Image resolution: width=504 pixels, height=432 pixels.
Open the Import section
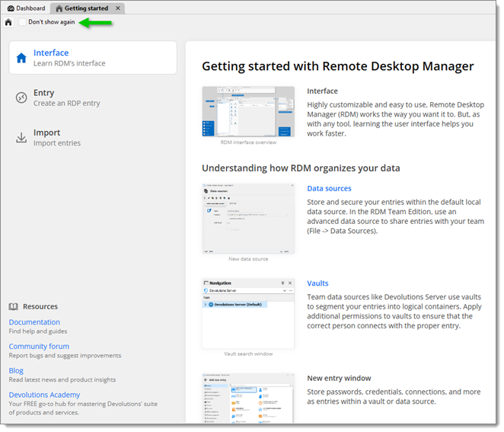tap(93, 137)
